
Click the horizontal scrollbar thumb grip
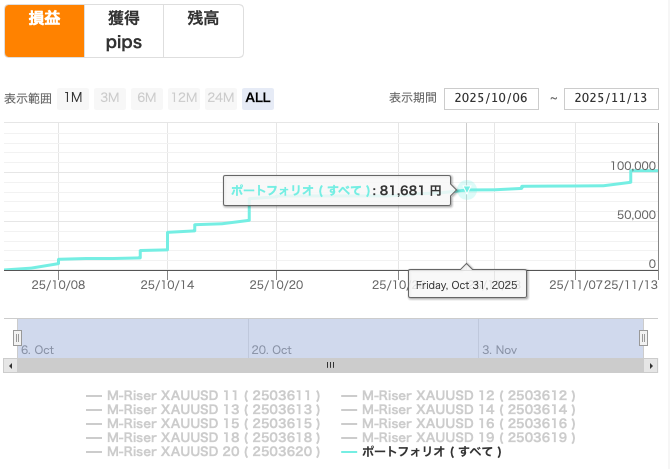(330, 365)
